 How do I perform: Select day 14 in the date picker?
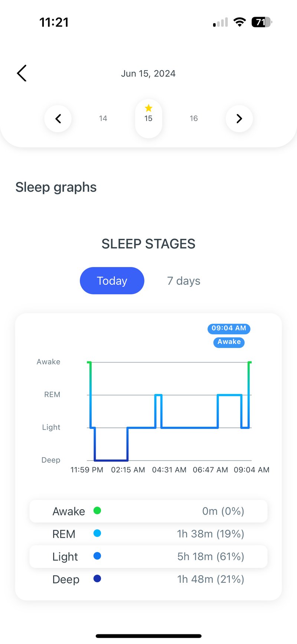point(103,118)
